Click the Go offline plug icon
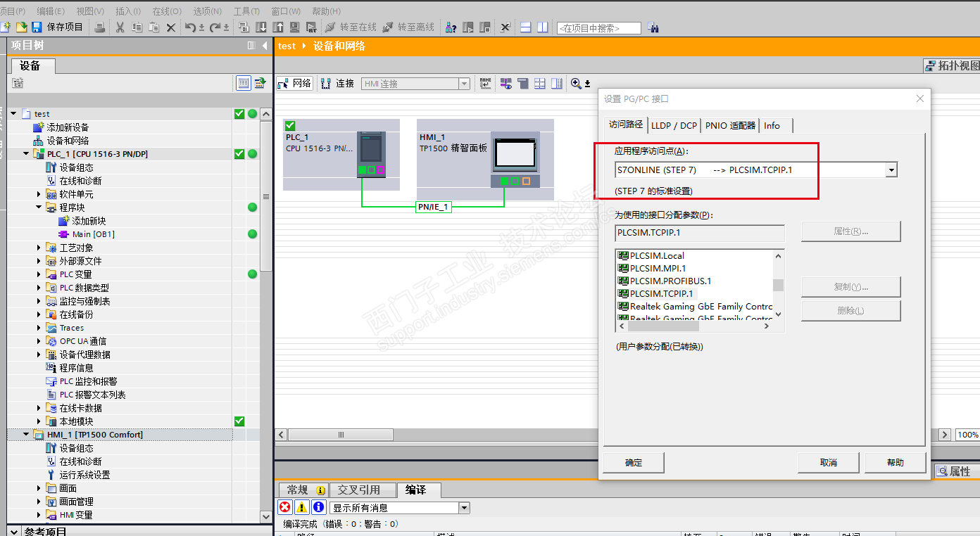The image size is (980, 536). click(388, 27)
